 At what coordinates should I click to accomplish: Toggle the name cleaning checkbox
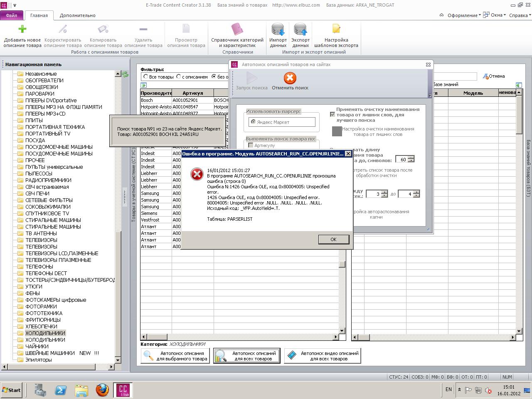point(332,114)
